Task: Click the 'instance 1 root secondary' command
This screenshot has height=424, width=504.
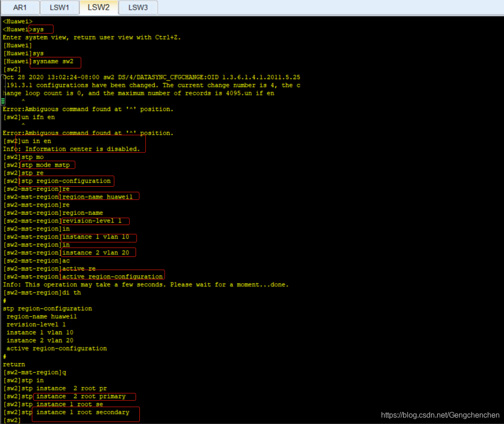Action: pyautogui.click(x=83, y=412)
